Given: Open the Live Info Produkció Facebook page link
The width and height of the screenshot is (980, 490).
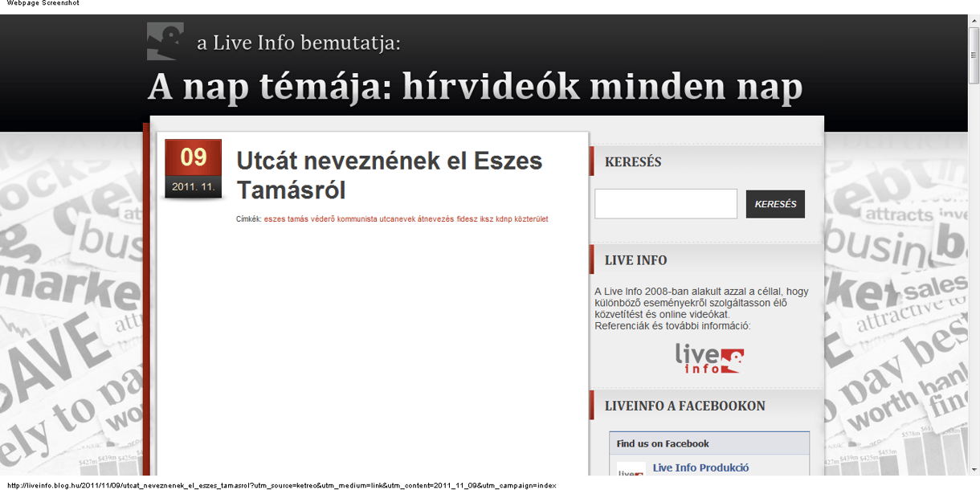Looking at the screenshot, I should click(700, 468).
